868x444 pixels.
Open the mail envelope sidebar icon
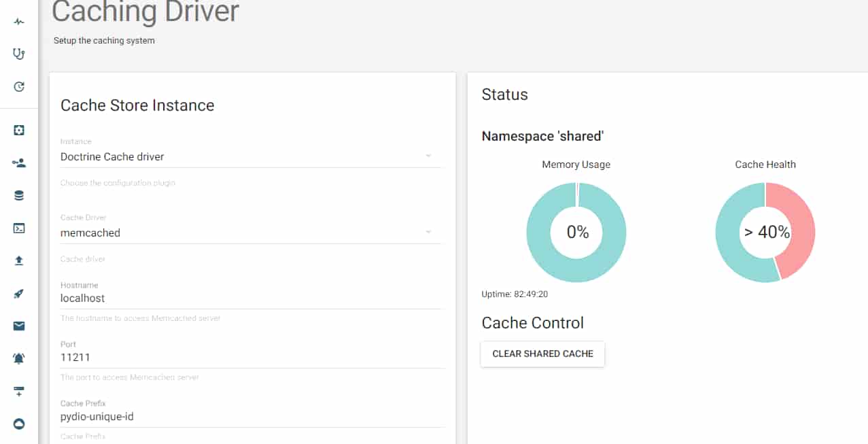coord(19,326)
